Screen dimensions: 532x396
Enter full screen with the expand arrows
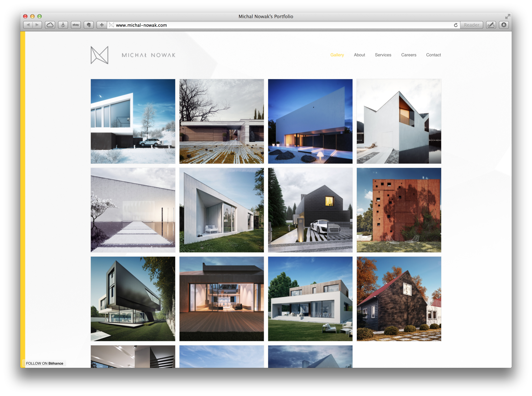click(x=507, y=17)
